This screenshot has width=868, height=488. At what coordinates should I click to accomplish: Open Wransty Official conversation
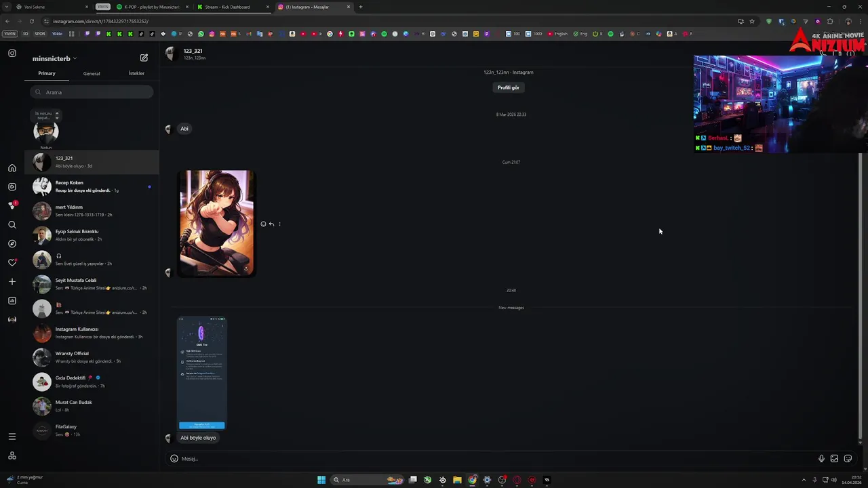click(x=92, y=357)
